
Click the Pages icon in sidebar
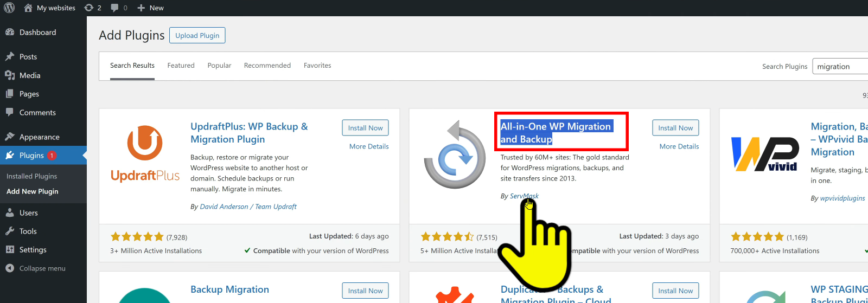[x=10, y=94]
